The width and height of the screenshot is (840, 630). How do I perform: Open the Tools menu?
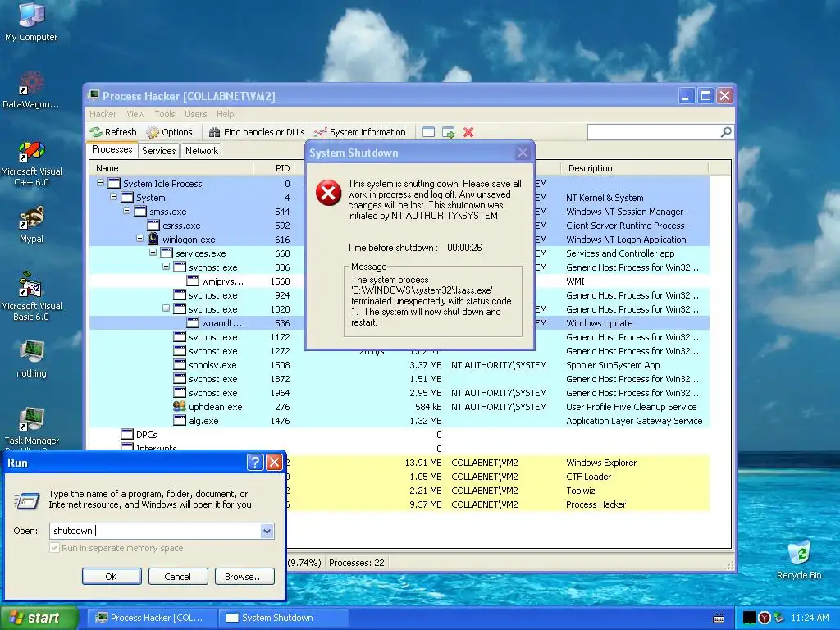click(164, 114)
